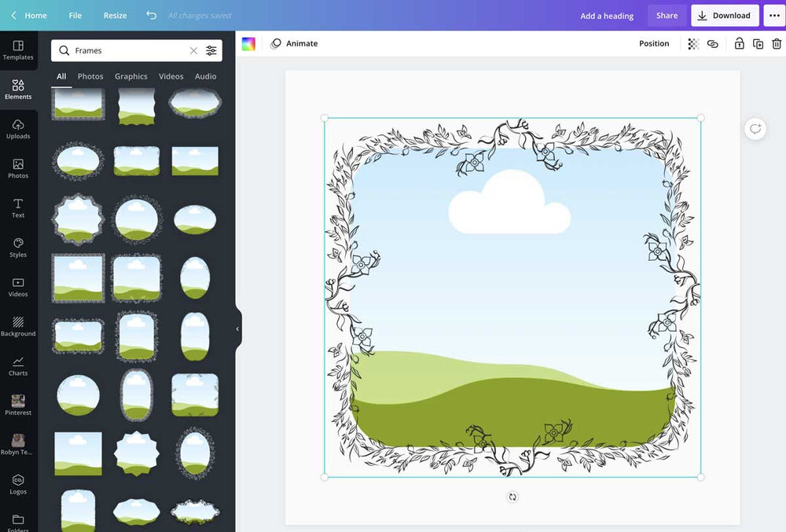Click the link icon in toolbar

(713, 44)
